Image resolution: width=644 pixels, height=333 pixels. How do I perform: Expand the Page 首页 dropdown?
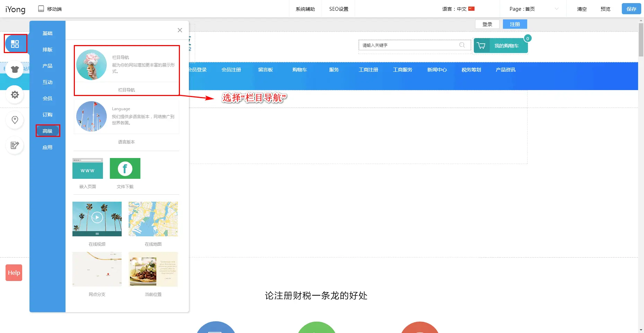[x=533, y=9]
